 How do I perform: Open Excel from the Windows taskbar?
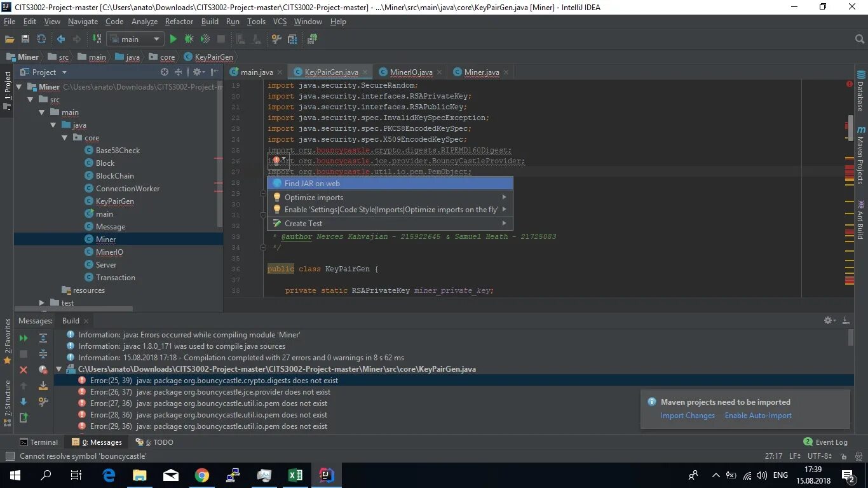pos(295,475)
